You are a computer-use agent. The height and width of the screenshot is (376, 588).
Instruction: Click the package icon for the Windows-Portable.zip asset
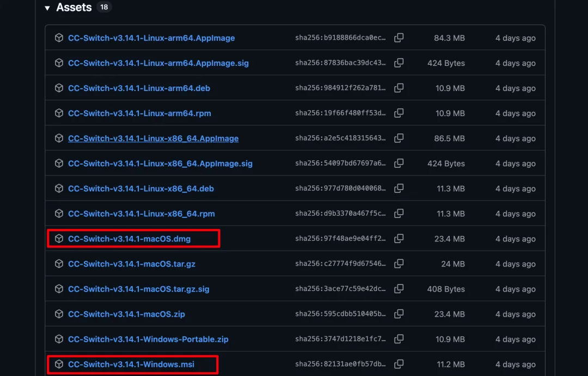(59, 339)
